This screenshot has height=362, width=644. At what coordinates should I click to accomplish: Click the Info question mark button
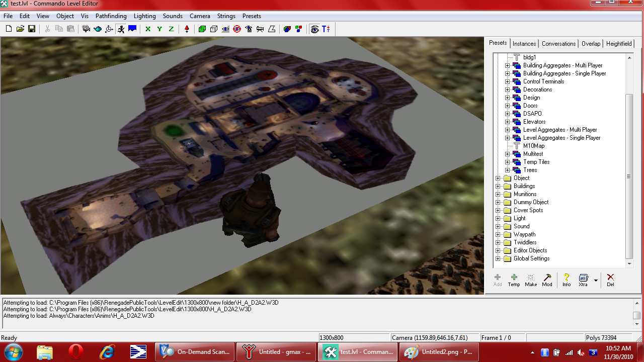coord(566,280)
